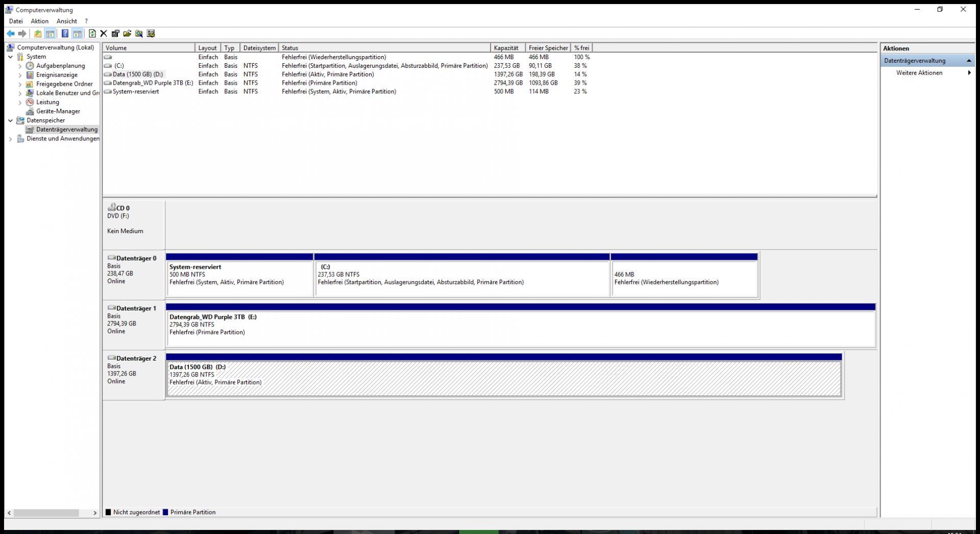980x534 pixels.
Task: Open the Ansicht menu
Action: click(x=66, y=21)
